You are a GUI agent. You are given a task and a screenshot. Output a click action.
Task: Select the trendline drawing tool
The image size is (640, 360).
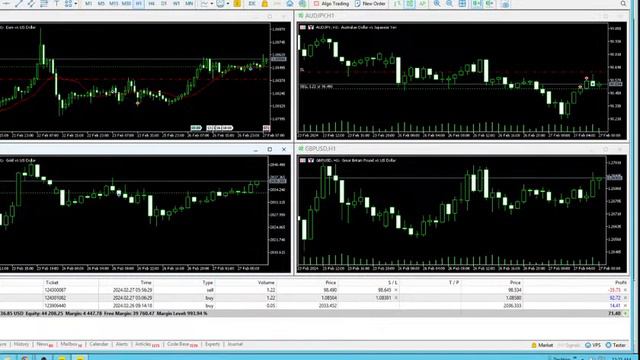pyautogui.click(x=19, y=3)
